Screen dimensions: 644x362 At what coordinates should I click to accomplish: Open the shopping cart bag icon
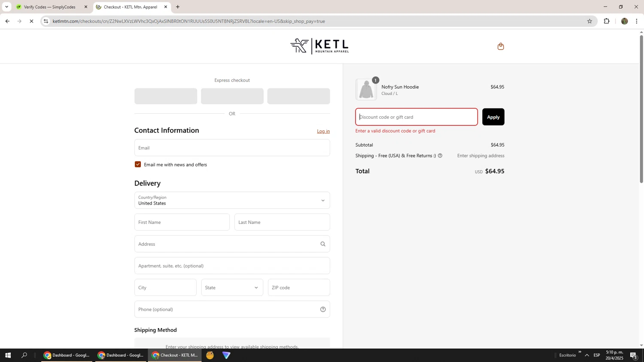[501, 46]
